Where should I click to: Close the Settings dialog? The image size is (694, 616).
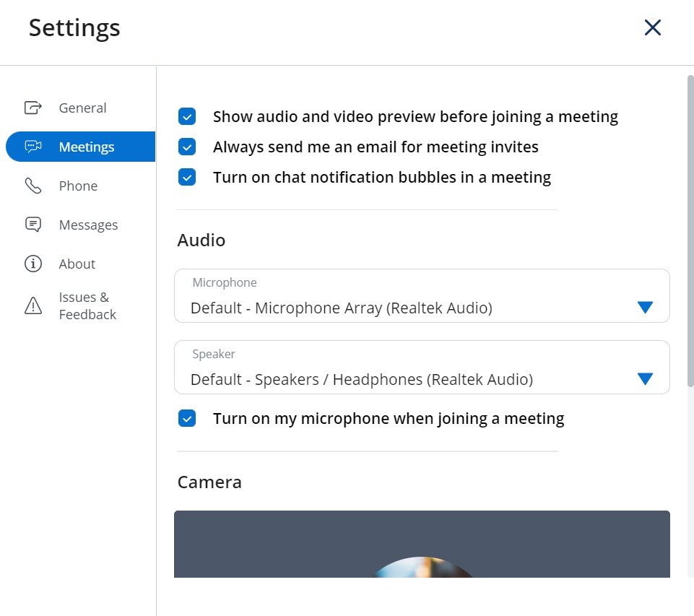click(x=652, y=27)
